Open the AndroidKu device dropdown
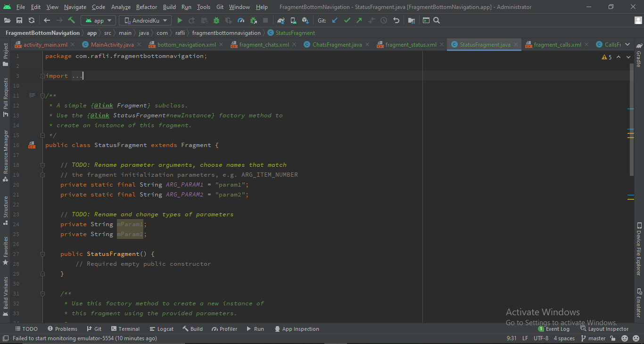The height and width of the screenshot is (344, 644). click(145, 20)
